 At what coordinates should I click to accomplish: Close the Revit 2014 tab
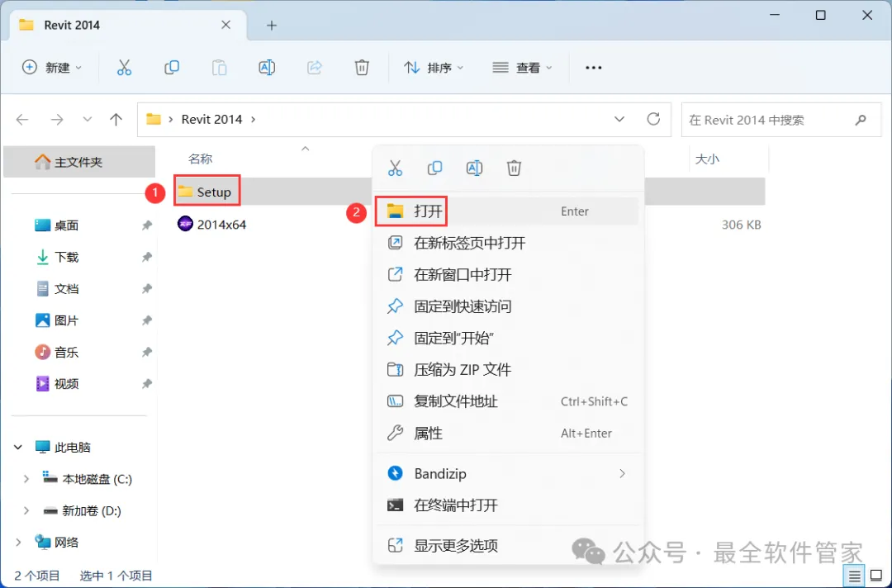click(x=225, y=25)
